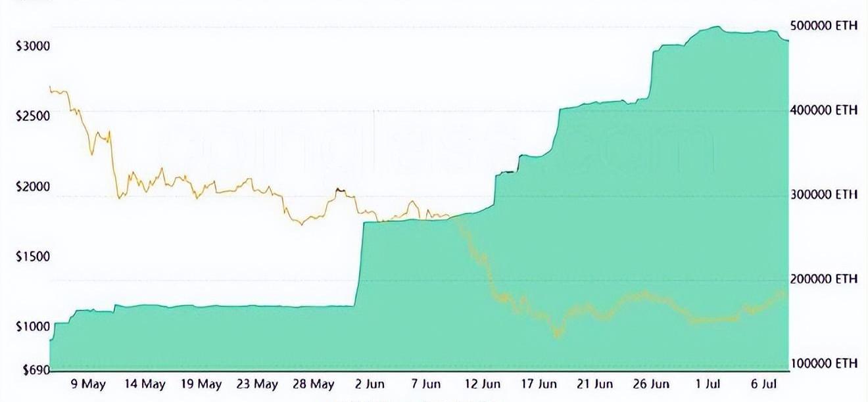Select the 6 Jul date label
868x402 pixels.
[764, 384]
